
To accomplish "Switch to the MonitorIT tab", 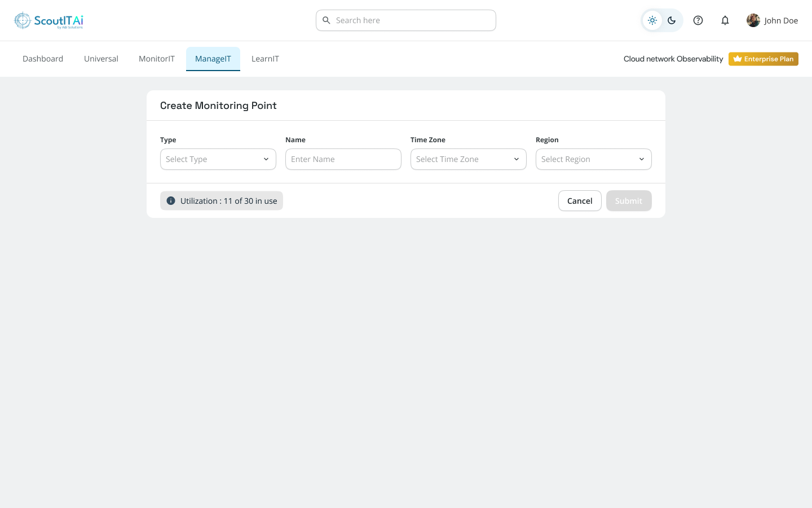I will (x=157, y=59).
